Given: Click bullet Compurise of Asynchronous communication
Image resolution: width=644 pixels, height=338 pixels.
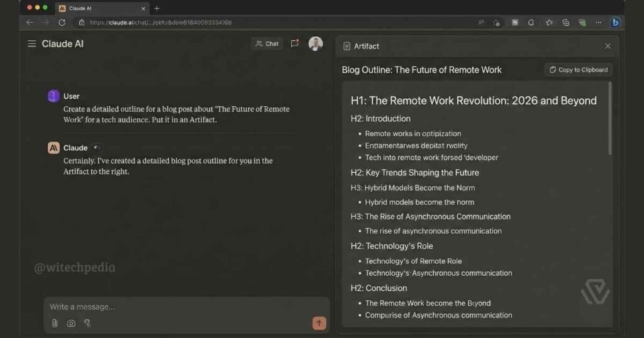Looking at the screenshot, I should 438,315.
